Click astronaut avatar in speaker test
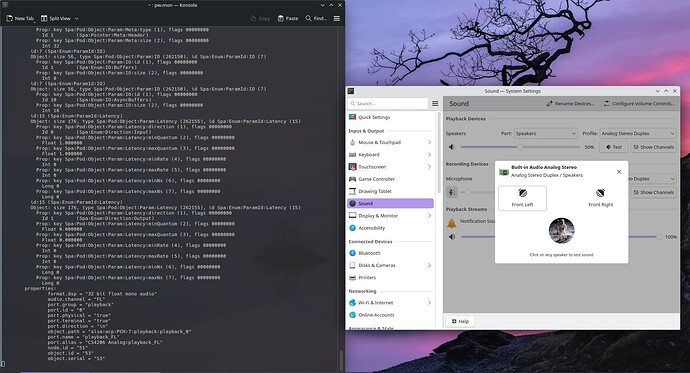The image size is (690, 373). click(x=562, y=230)
